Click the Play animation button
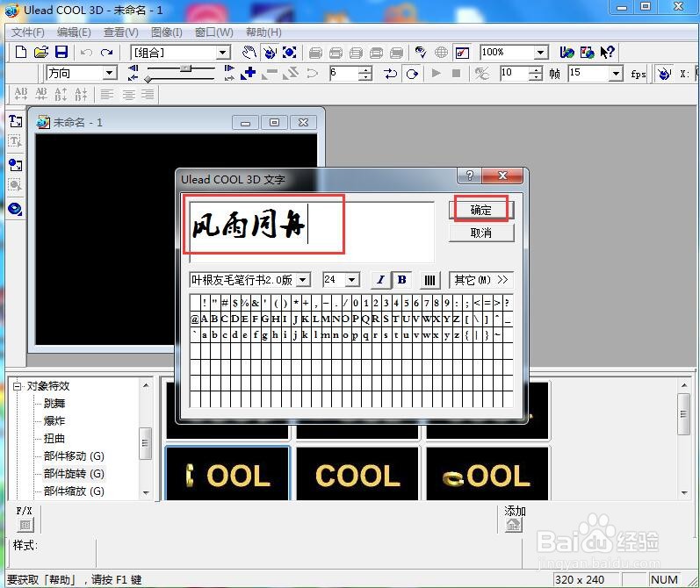The image size is (700, 588). click(437, 73)
